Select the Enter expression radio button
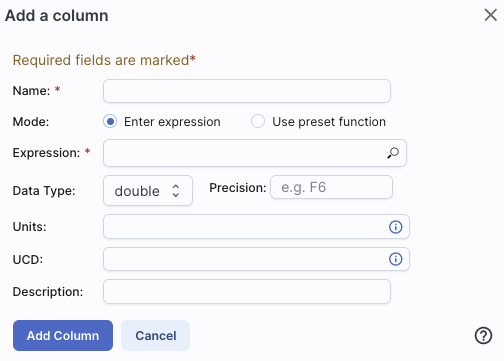 110,121
